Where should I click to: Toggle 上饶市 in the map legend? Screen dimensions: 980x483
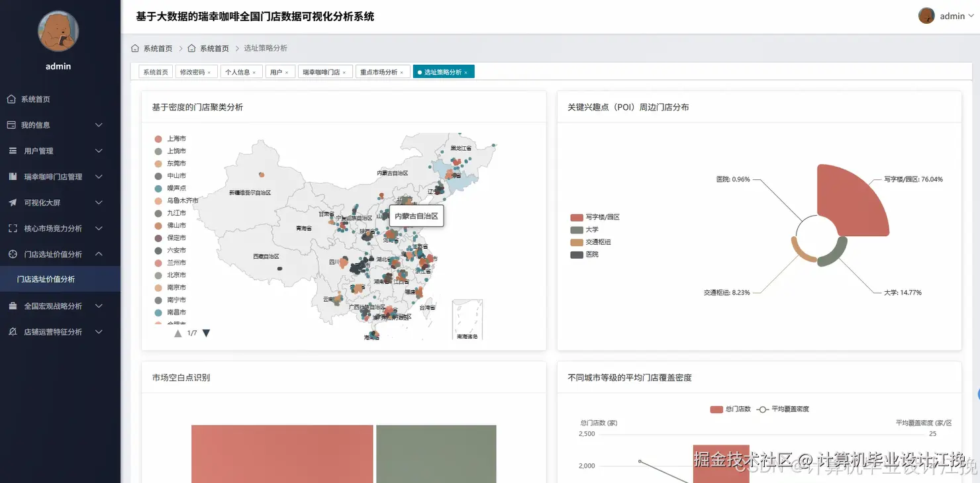pyautogui.click(x=170, y=152)
